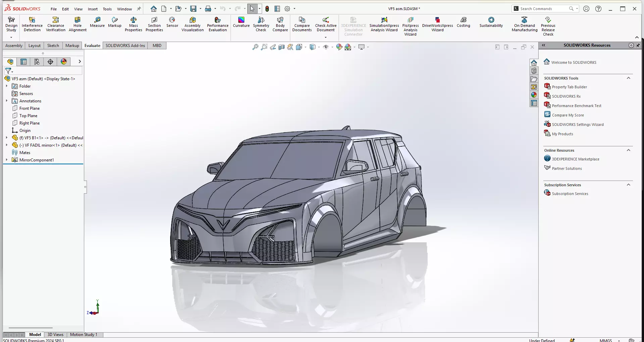Open the Insert menu
This screenshot has width=644, height=342.
point(93,9)
